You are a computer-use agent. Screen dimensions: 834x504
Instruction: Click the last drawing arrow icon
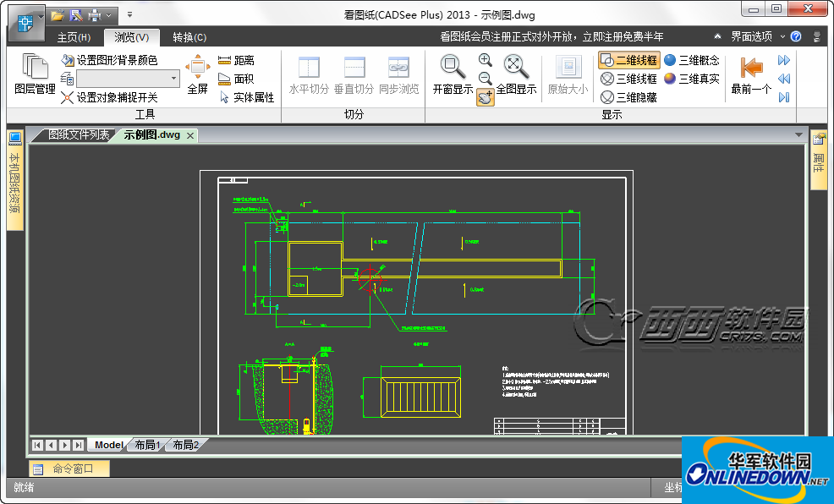point(784,97)
